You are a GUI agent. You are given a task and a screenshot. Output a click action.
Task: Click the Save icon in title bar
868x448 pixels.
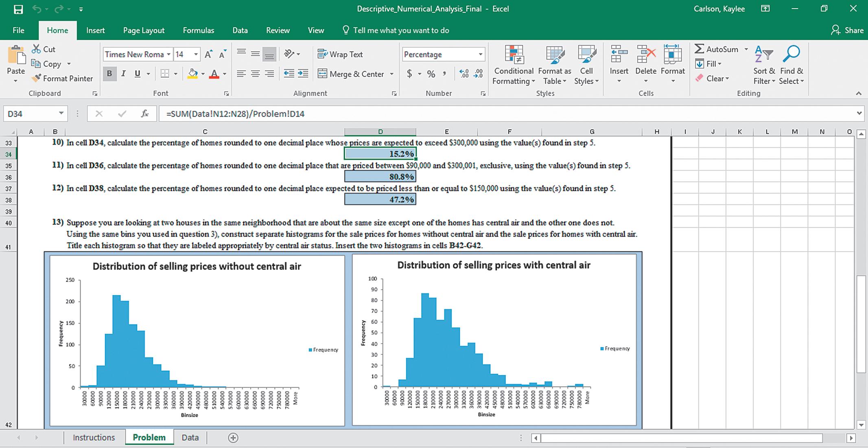click(18, 9)
